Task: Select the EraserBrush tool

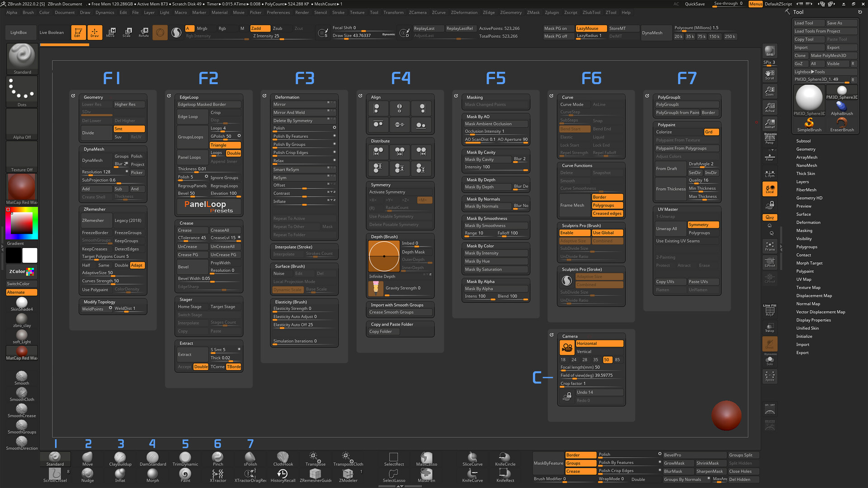Action: pos(841,123)
